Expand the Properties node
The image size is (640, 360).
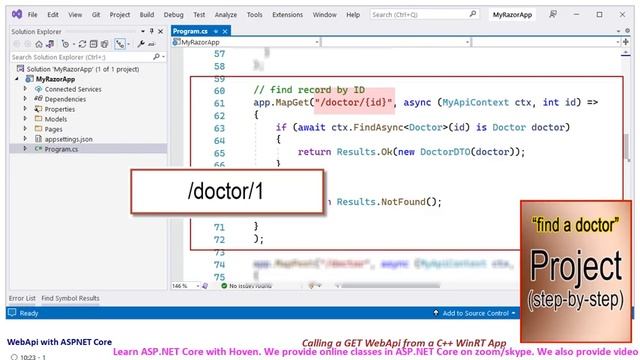[x=25, y=109]
